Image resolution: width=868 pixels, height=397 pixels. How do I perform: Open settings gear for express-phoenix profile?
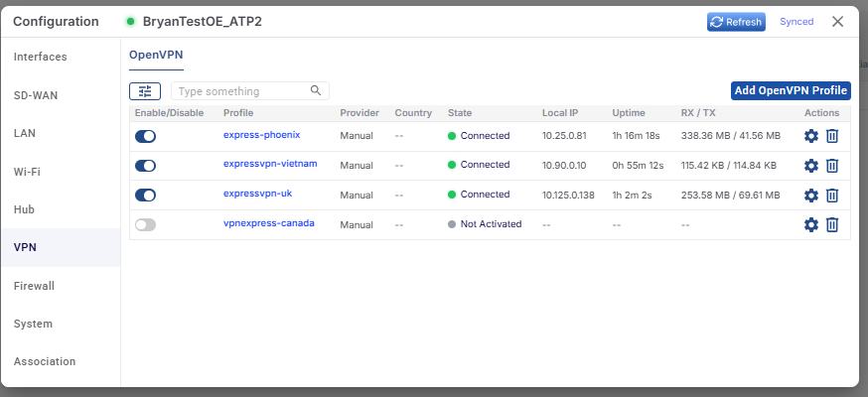coord(811,136)
